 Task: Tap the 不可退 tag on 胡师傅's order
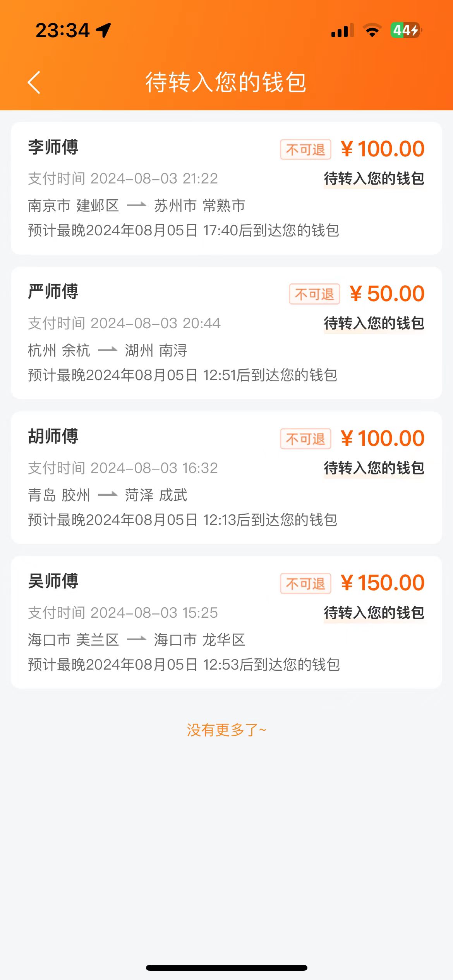pyautogui.click(x=305, y=439)
